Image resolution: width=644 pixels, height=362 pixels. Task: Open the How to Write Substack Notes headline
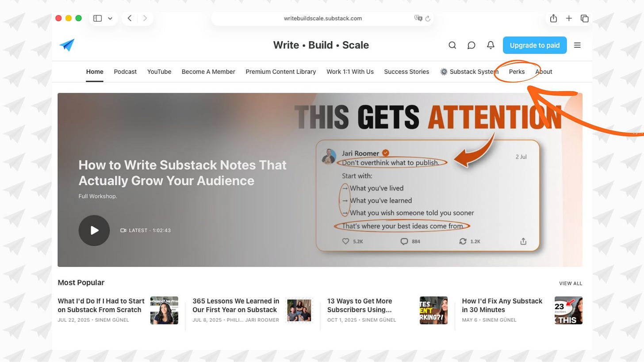coord(183,173)
